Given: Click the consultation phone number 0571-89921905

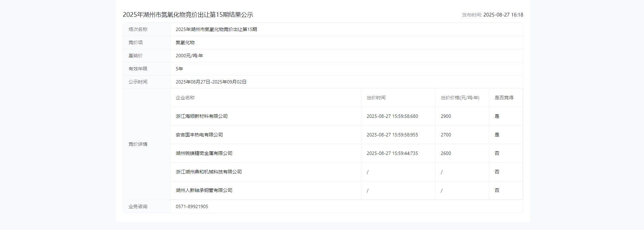Looking at the screenshot, I should (x=192, y=206).
